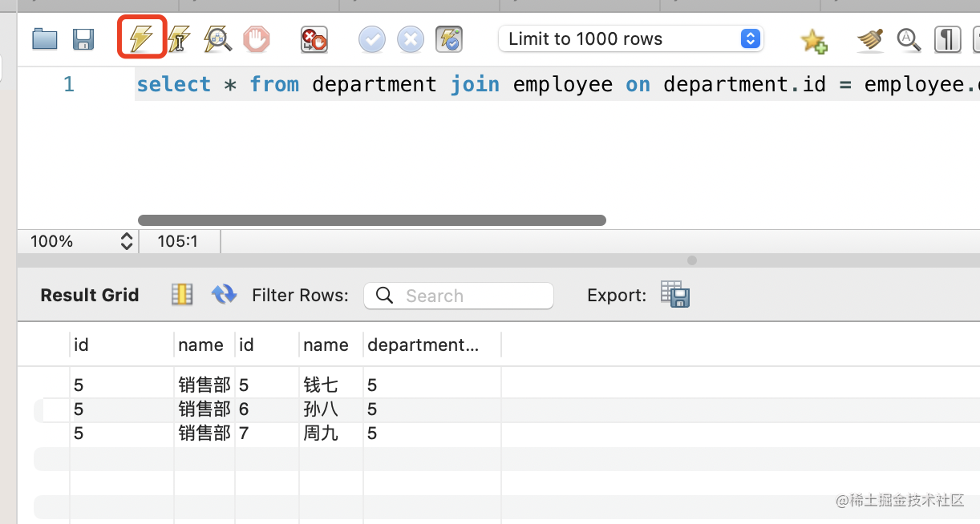This screenshot has width=980, height=524.
Task: Execute the statement under the cursor
Action: [179, 38]
